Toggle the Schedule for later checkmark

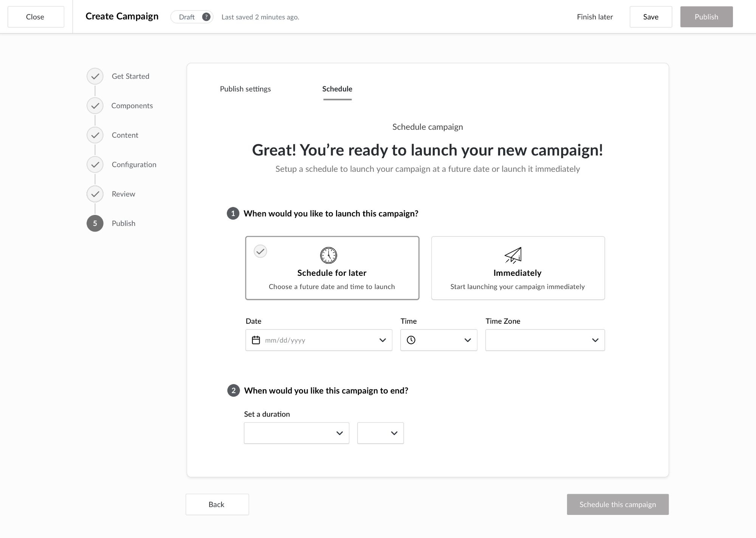pyautogui.click(x=260, y=251)
